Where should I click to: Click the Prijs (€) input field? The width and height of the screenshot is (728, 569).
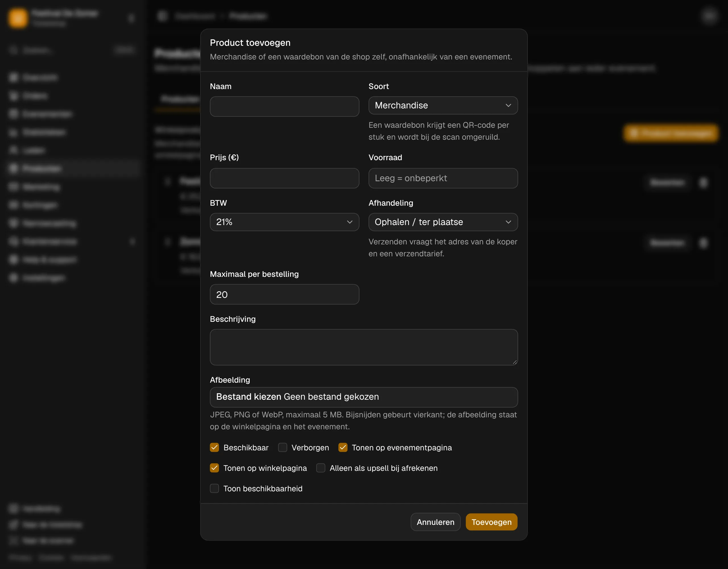coord(284,178)
